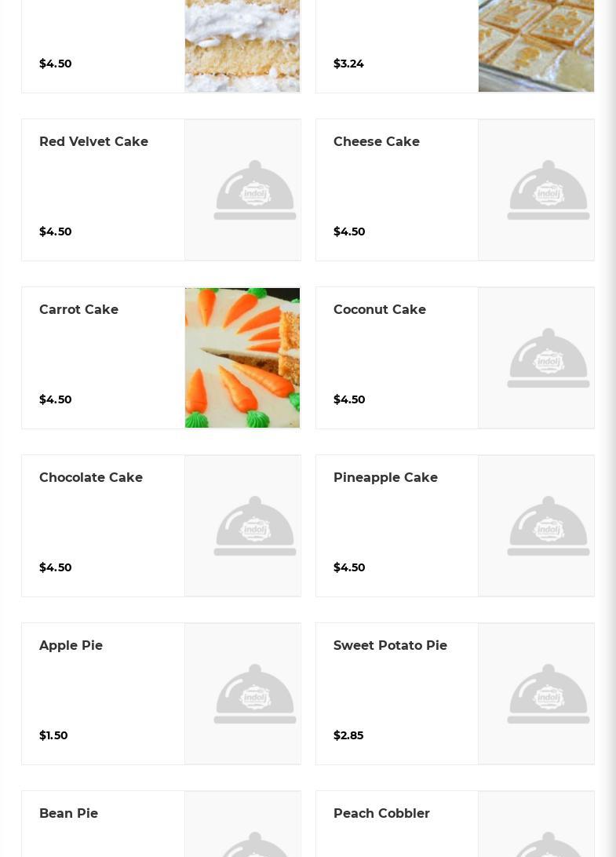This screenshot has width=616, height=857.
Task: Select Sweet Potato Pie item title
Action: tap(390, 645)
